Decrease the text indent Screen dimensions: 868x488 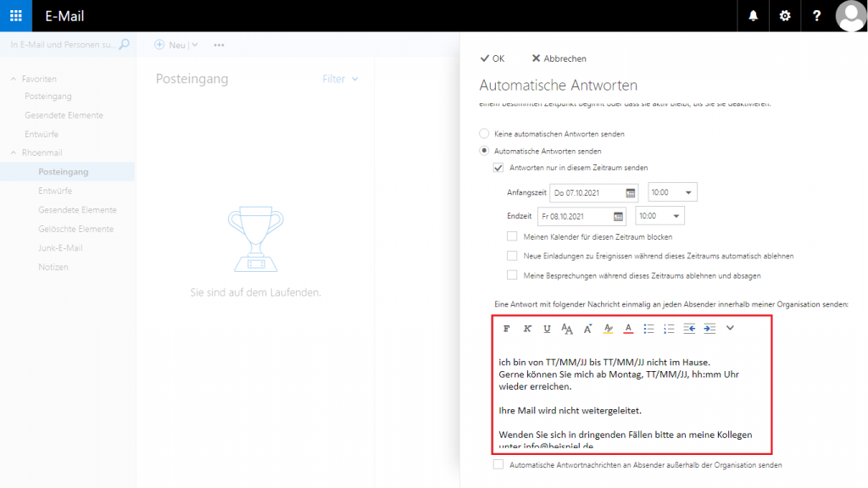click(689, 329)
